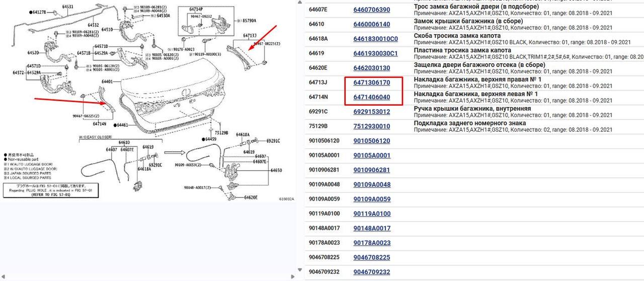Click the trunk lock 64650 diagram label

coord(276,170)
